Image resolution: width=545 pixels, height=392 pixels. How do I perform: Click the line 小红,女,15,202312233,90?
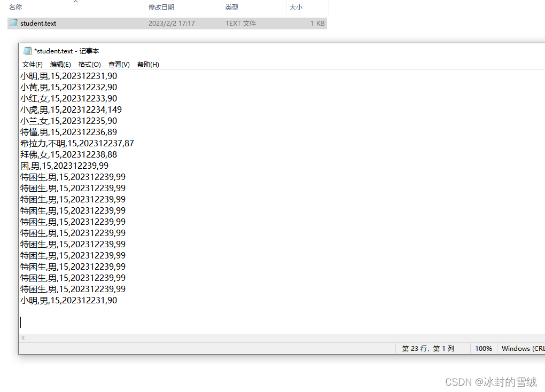coord(68,98)
